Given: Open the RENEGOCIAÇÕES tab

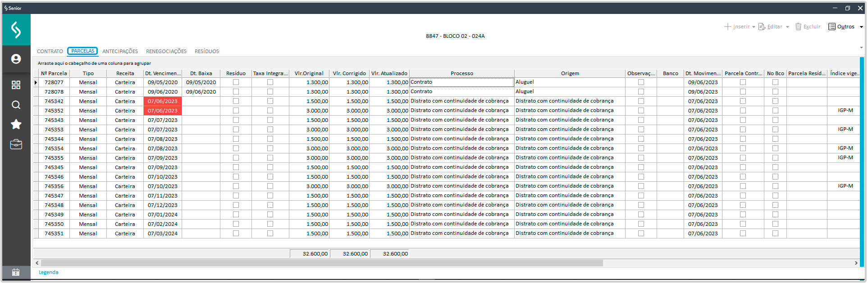Looking at the screenshot, I should click(166, 51).
